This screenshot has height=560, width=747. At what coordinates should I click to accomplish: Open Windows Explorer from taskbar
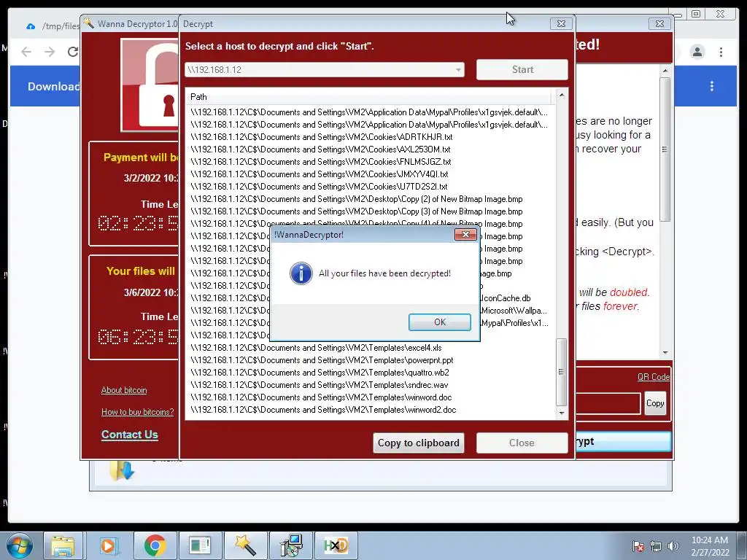[63, 545]
